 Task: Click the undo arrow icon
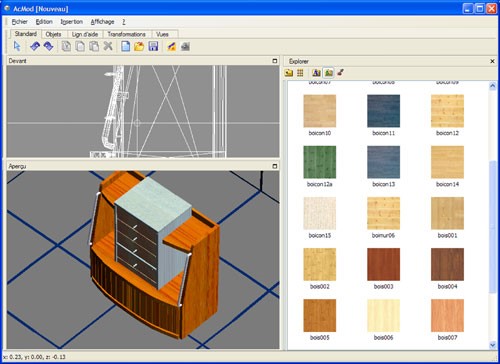35,46
